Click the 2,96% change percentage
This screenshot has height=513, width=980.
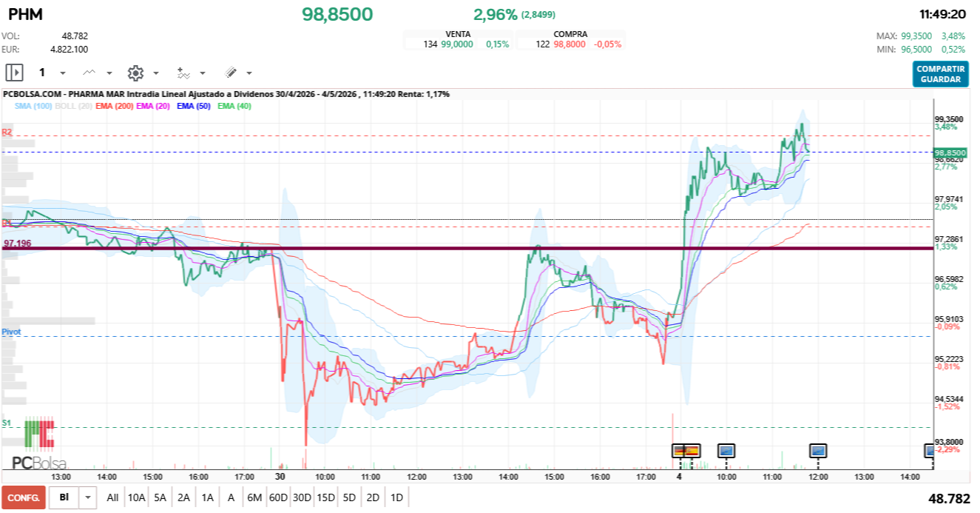(496, 14)
